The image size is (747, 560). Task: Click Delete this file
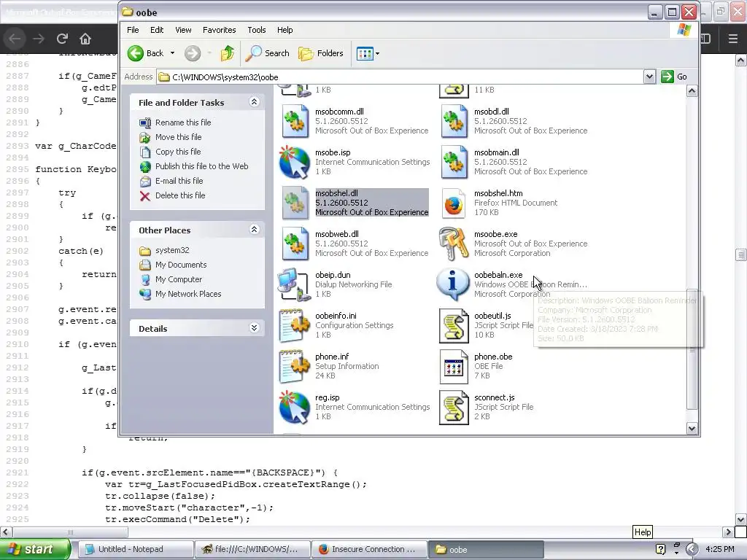[x=180, y=195]
